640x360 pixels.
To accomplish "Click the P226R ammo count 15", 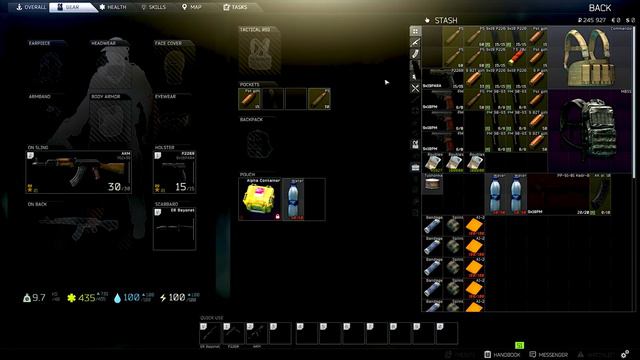I will 180,187.
